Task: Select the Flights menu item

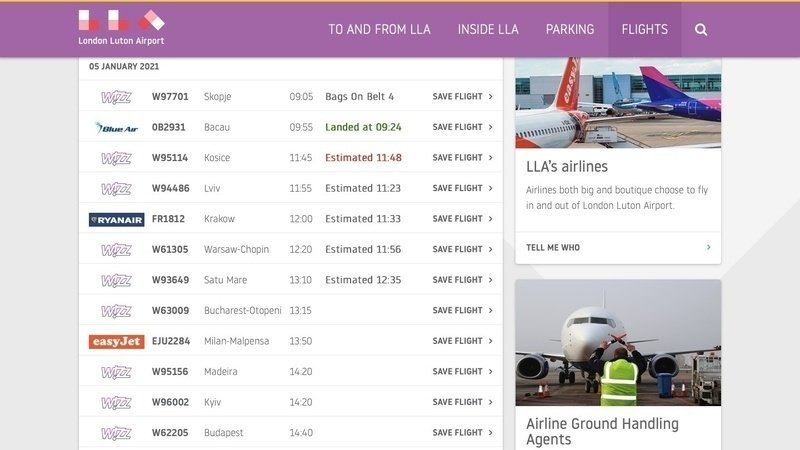Action: coord(644,30)
